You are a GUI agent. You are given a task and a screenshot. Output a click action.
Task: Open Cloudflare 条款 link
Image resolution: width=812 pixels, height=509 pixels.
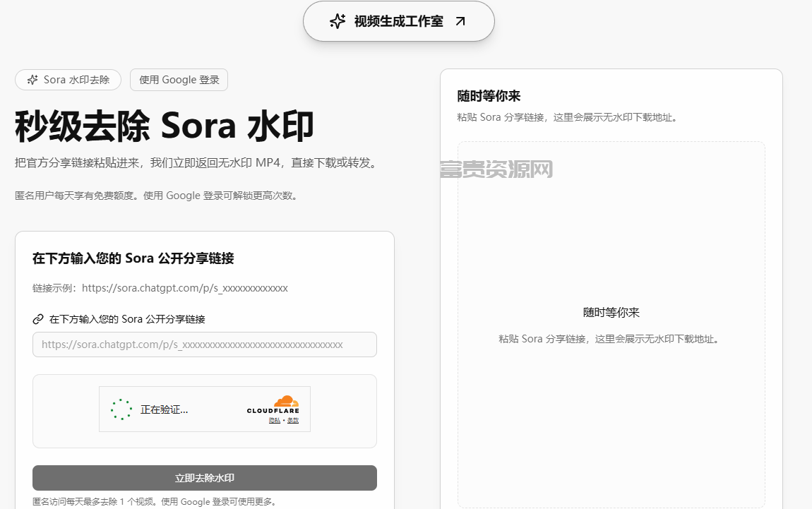coord(293,421)
